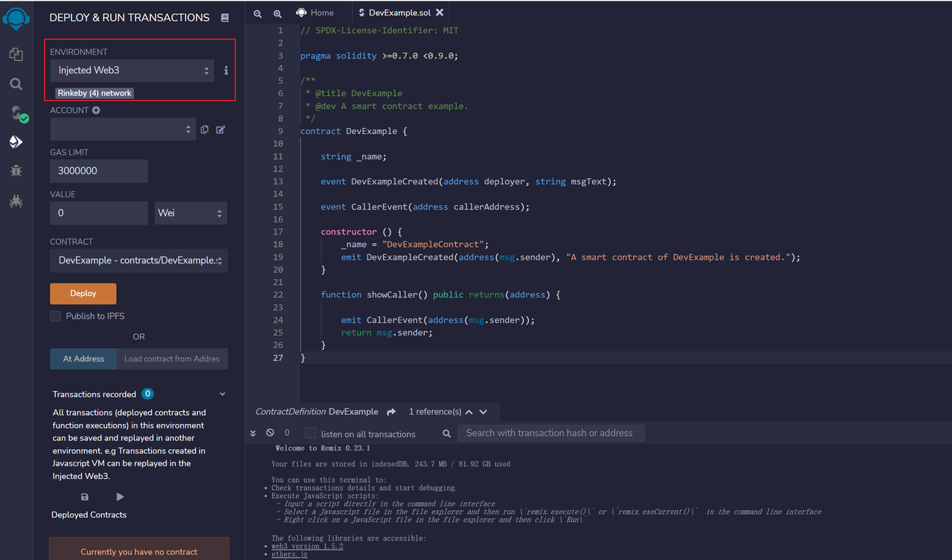952x560 pixels.
Task: Add a new account with plus icon
Action: (96, 110)
